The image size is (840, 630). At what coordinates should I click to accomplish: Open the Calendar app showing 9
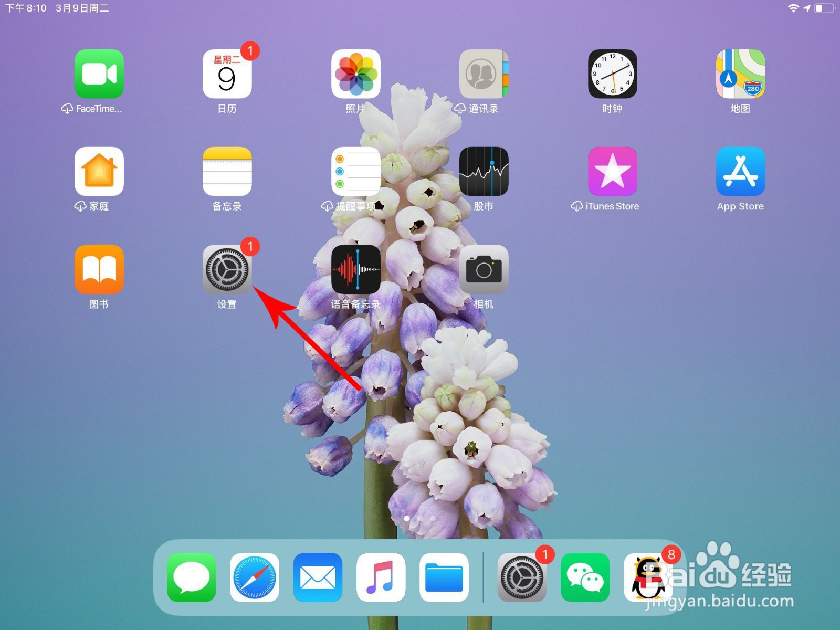(227, 73)
